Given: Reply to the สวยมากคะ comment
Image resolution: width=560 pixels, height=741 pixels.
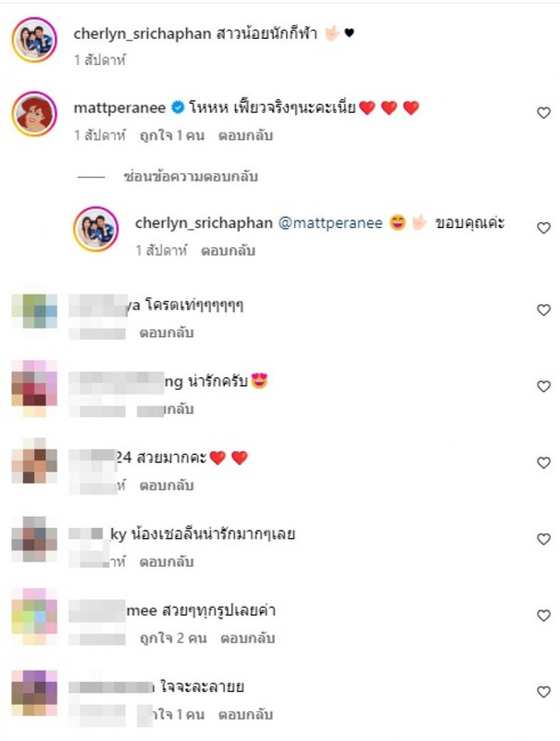Looking at the screenshot, I should pyautogui.click(x=167, y=485).
